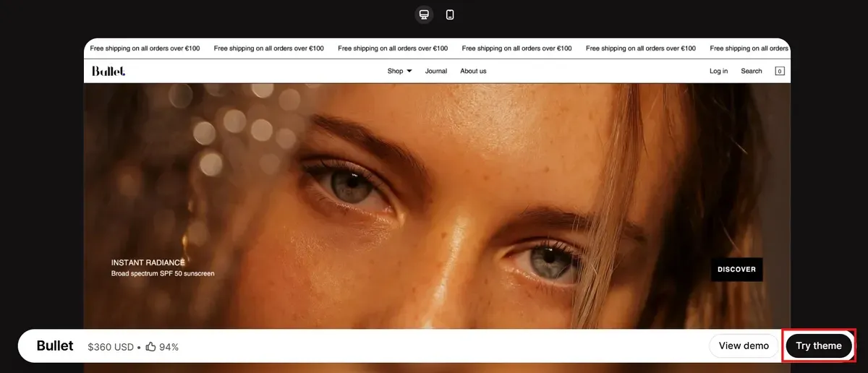Click the Try theme button
Screen dimensions: 868x373
coord(819,346)
